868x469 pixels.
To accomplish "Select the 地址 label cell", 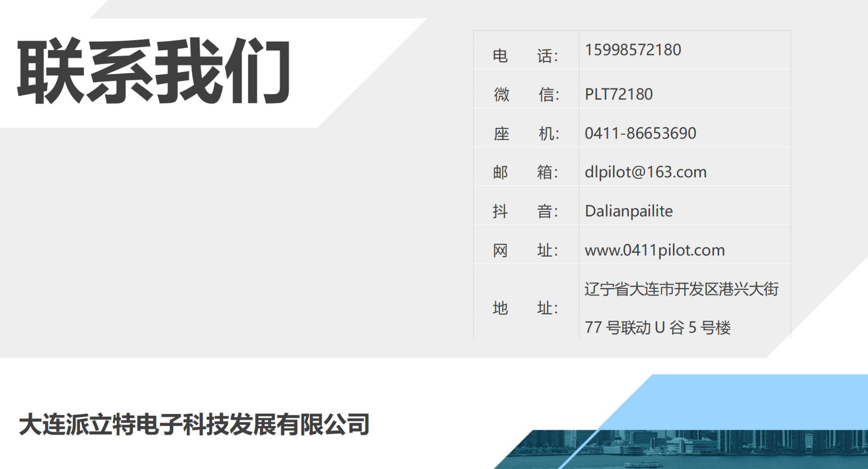I will coord(525,308).
